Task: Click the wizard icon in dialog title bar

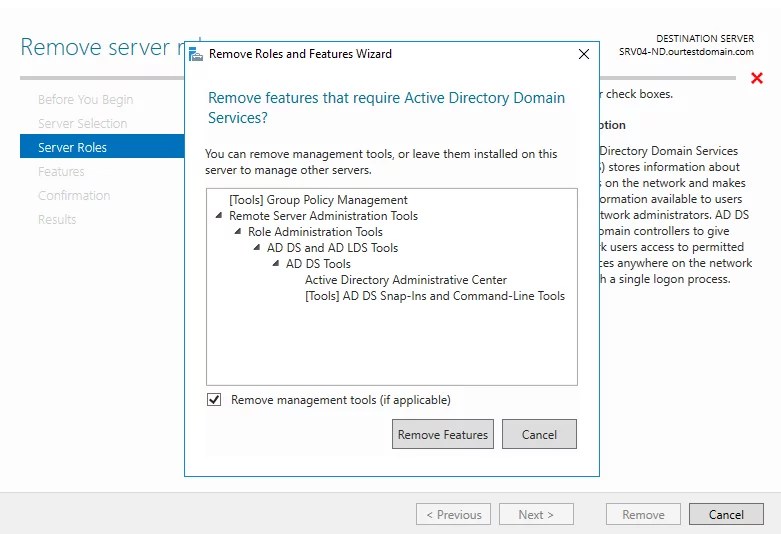Action: (196, 54)
